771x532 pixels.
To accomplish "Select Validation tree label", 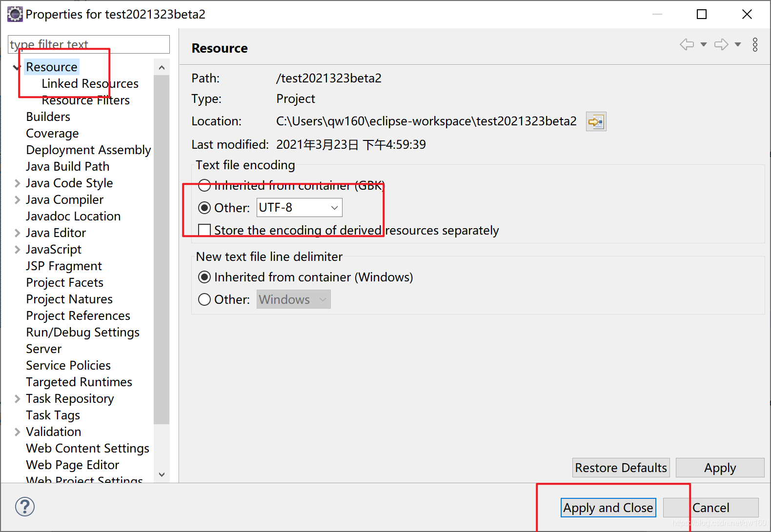I will [x=54, y=432].
